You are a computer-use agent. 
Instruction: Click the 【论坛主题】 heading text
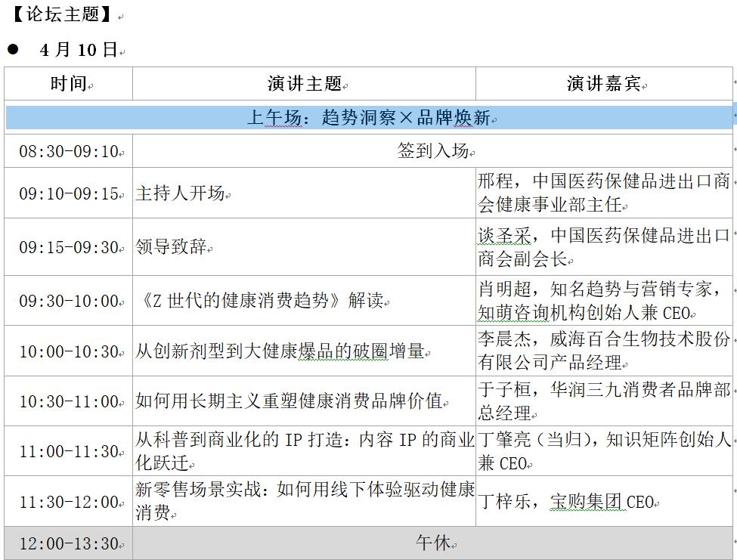coord(62,14)
